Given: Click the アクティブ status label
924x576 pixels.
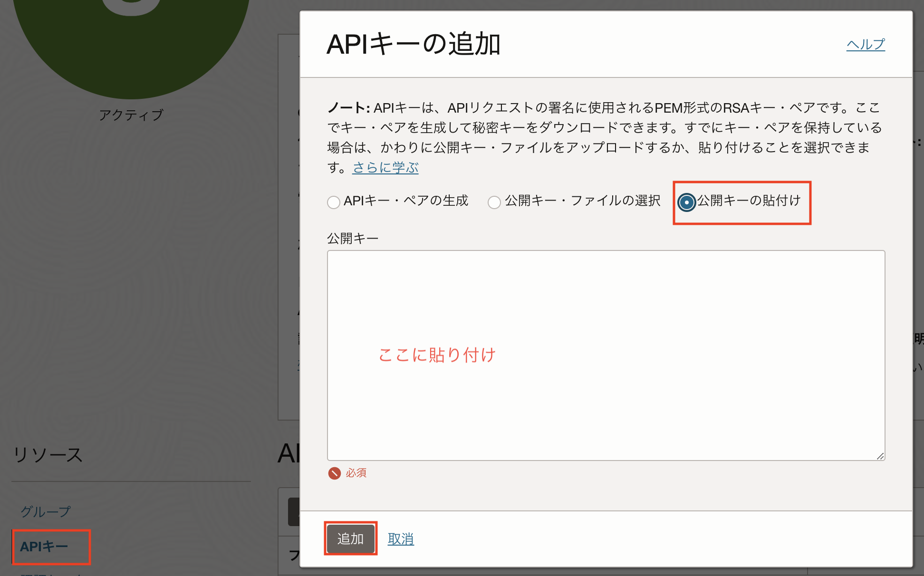Looking at the screenshot, I should pos(132,114).
